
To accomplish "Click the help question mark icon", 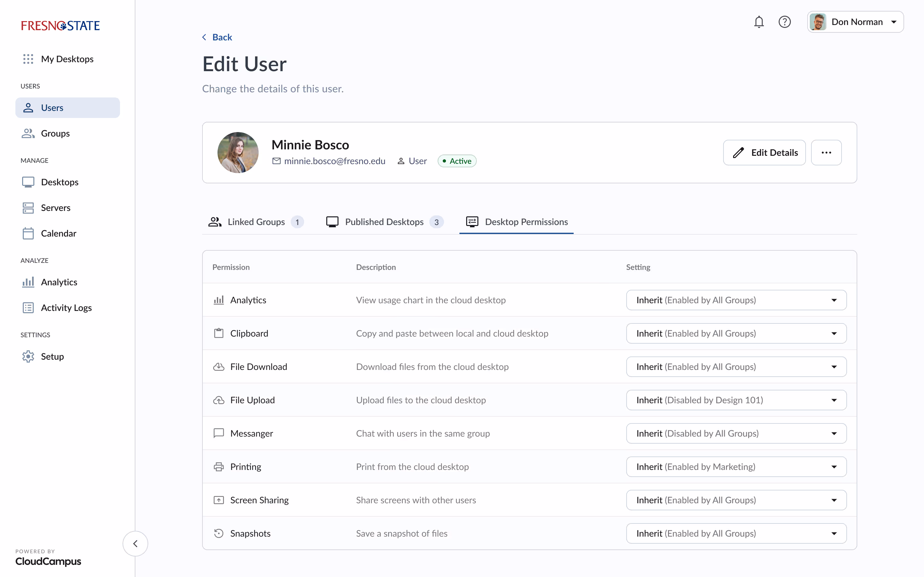I will click(785, 22).
